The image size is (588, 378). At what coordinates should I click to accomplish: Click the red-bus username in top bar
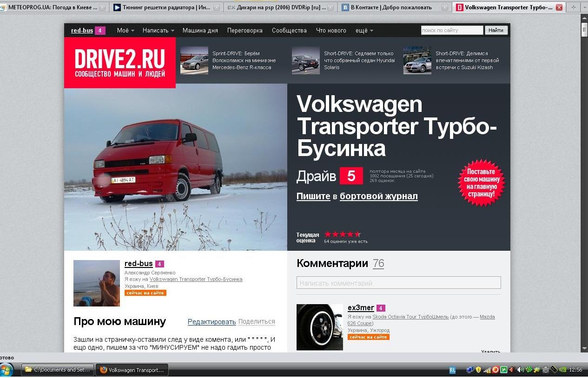pos(82,30)
